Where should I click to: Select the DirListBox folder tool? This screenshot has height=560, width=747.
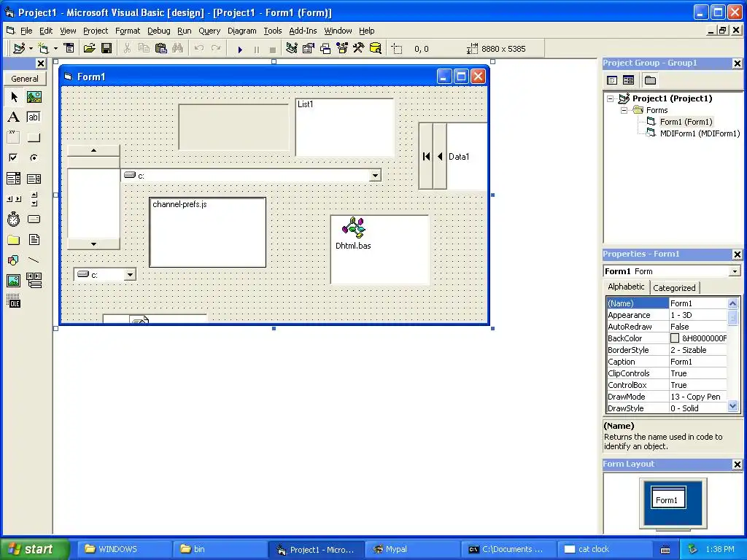pyautogui.click(x=14, y=240)
